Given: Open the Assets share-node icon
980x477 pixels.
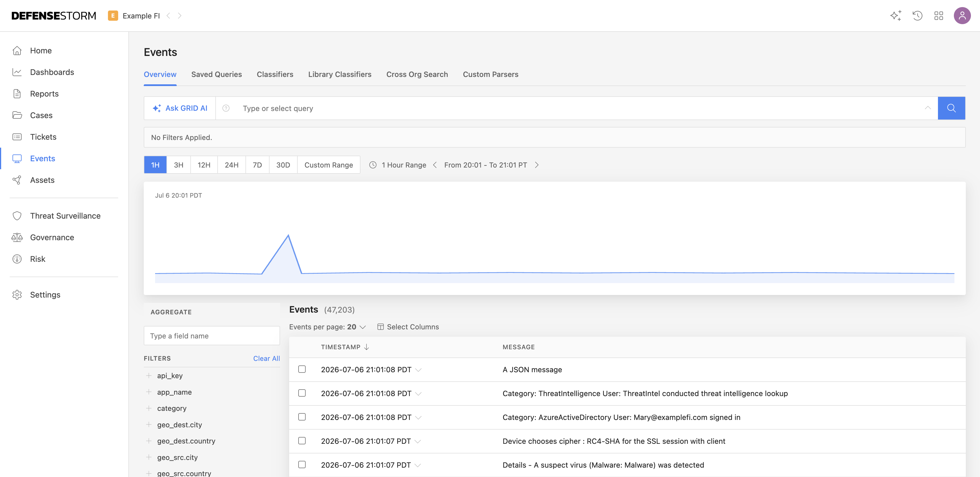Looking at the screenshot, I should click(17, 180).
